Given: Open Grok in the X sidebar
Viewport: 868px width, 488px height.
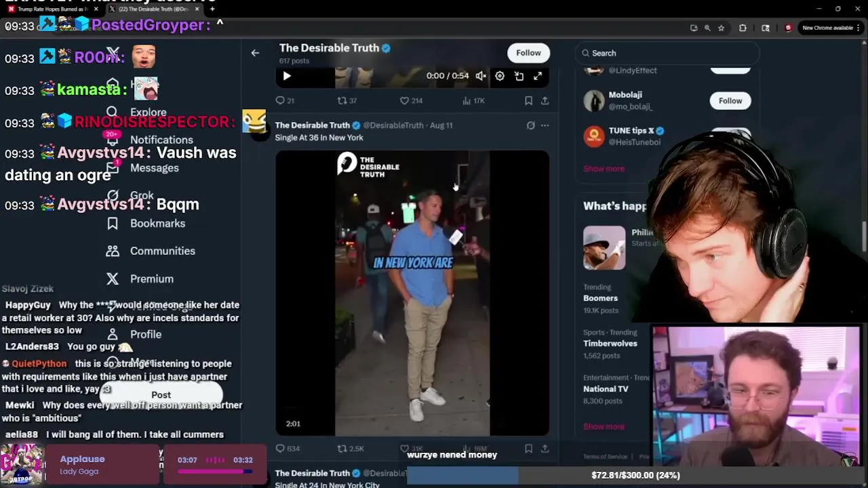Looking at the screenshot, I should pyautogui.click(x=142, y=195).
